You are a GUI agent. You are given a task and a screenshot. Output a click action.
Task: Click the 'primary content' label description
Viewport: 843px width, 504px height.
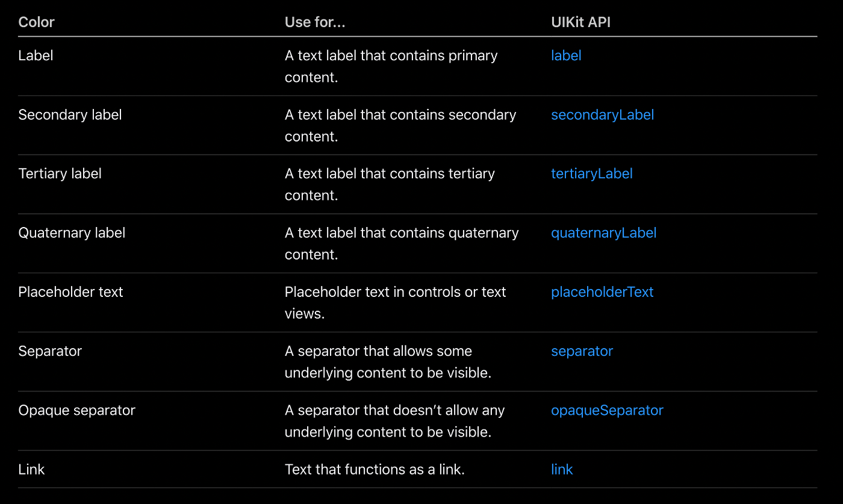pyautogui.click(x=391, y=66)
